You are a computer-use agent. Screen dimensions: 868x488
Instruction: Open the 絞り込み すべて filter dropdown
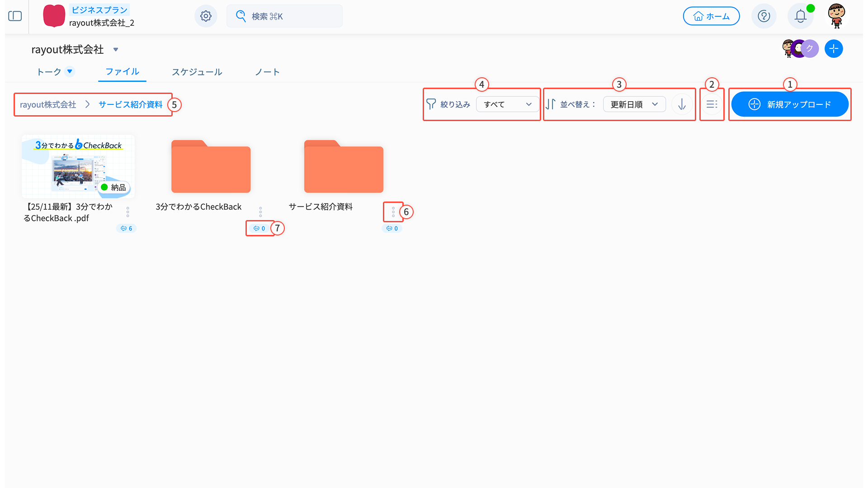(507, 104)
